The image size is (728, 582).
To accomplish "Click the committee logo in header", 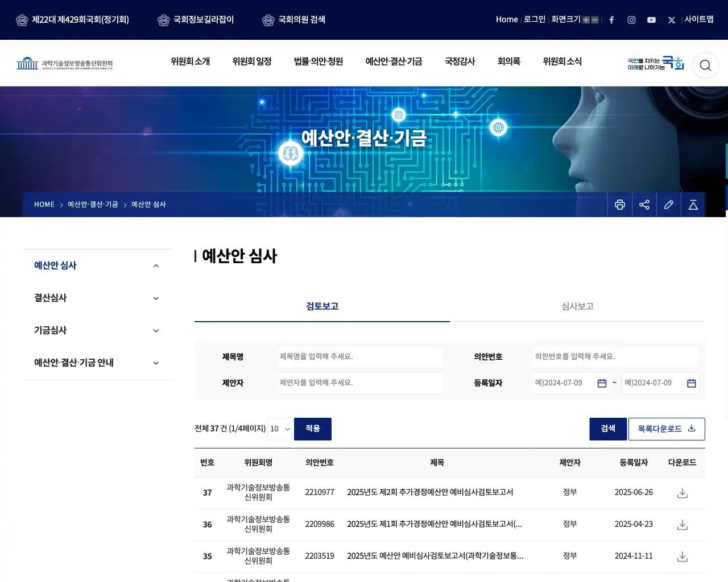I will pyautogui.click(x=64, y=63).
